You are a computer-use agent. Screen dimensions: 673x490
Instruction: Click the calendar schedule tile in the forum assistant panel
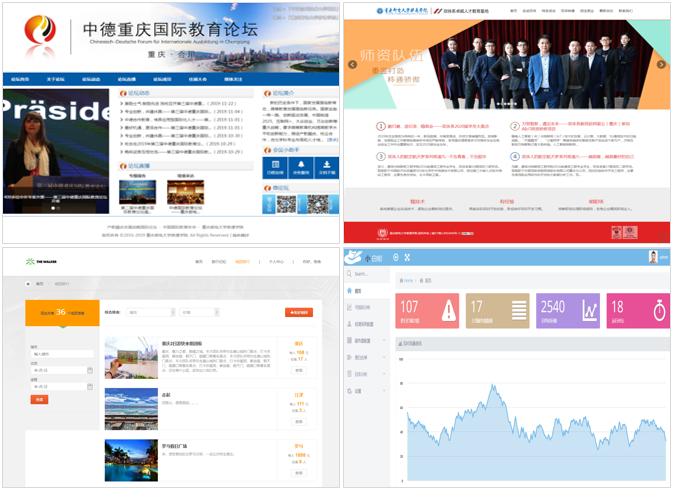click(x=276, y=168)
